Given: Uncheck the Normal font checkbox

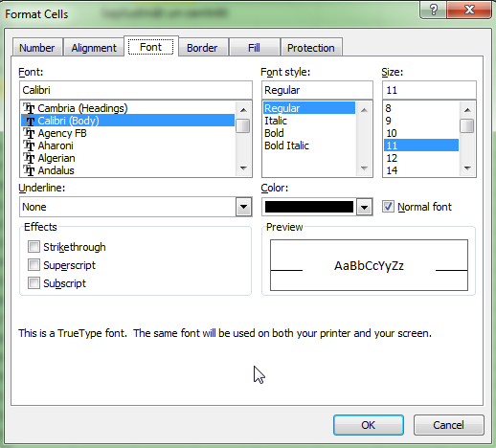Looking at the screenshot, I should 388,207.
